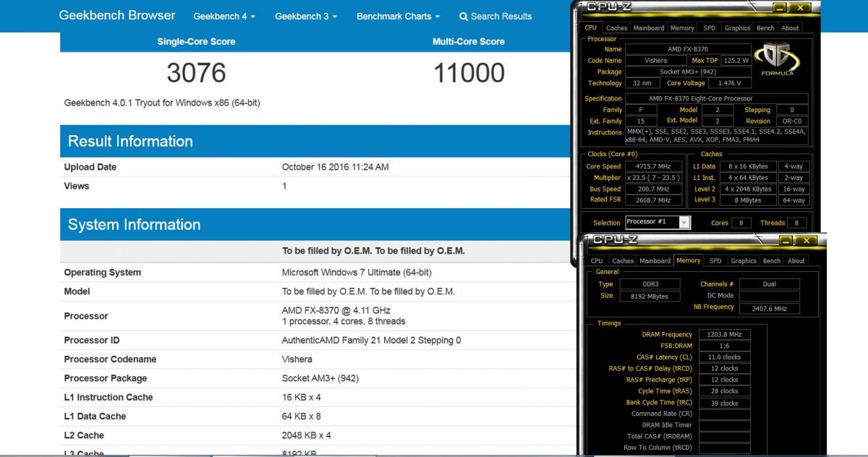
Task: Click the Technology '32 nm' value
Action: coord(642,83)
